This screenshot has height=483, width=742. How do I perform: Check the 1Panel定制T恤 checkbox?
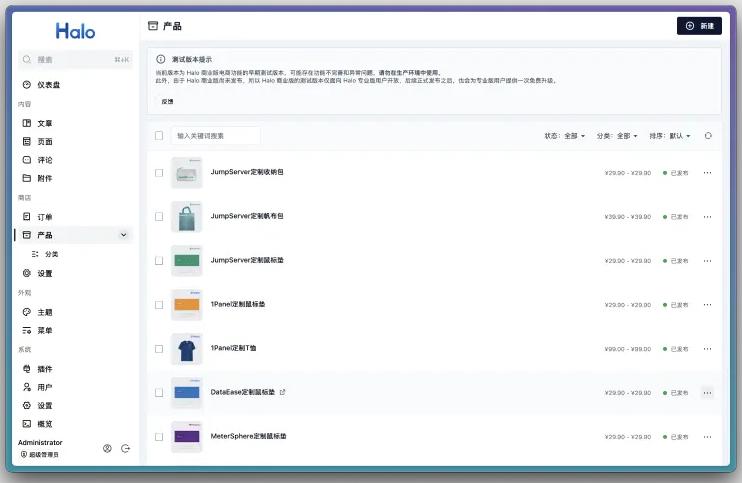pyautogui.click(x=159, y=349)
